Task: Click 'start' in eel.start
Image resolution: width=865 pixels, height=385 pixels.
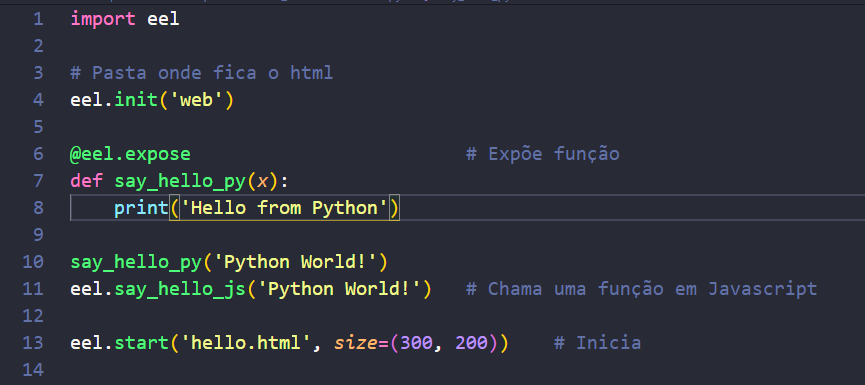Action: click(x=141, y=343)
